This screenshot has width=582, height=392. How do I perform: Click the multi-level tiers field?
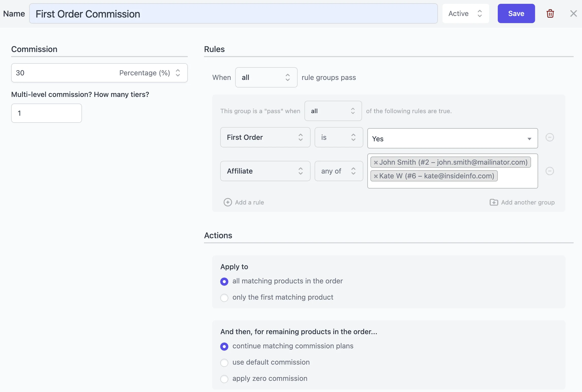pos(46,113)
